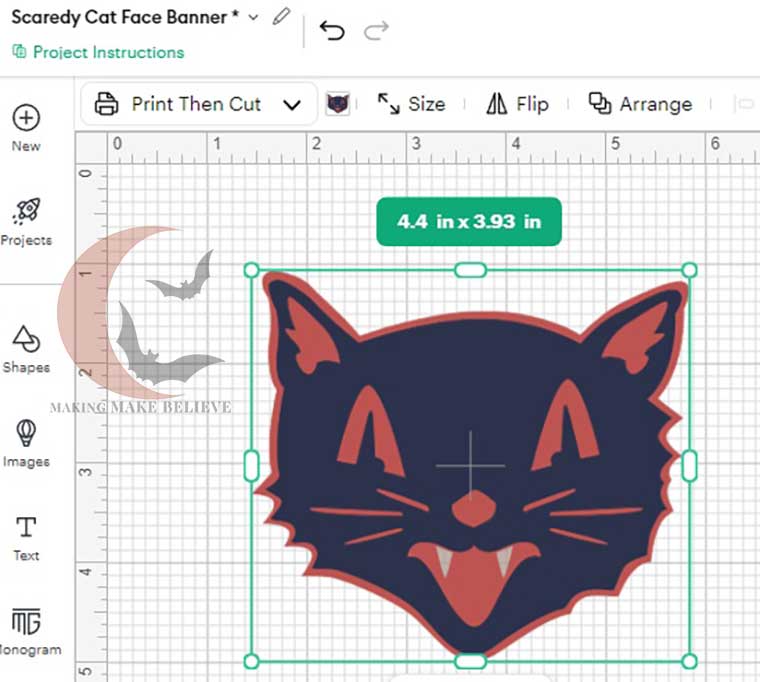
Task: Open the Images balloon icon
Action: pos(26,433)
